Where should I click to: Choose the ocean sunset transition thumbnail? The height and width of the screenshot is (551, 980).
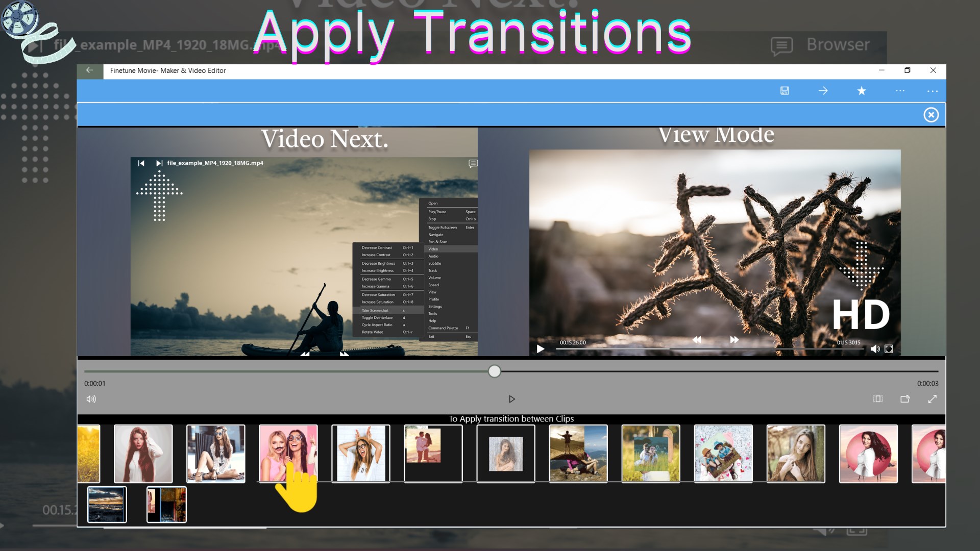pos(107,504)
